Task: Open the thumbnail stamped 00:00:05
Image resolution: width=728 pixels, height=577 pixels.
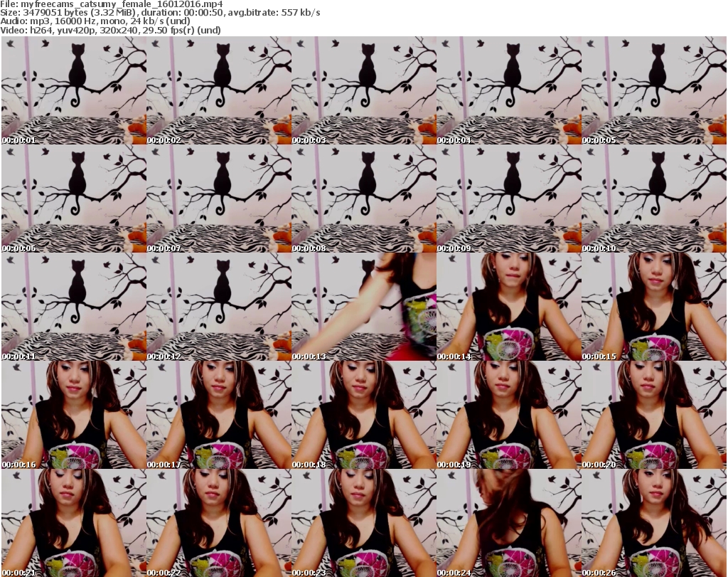Action: point(654,90)
